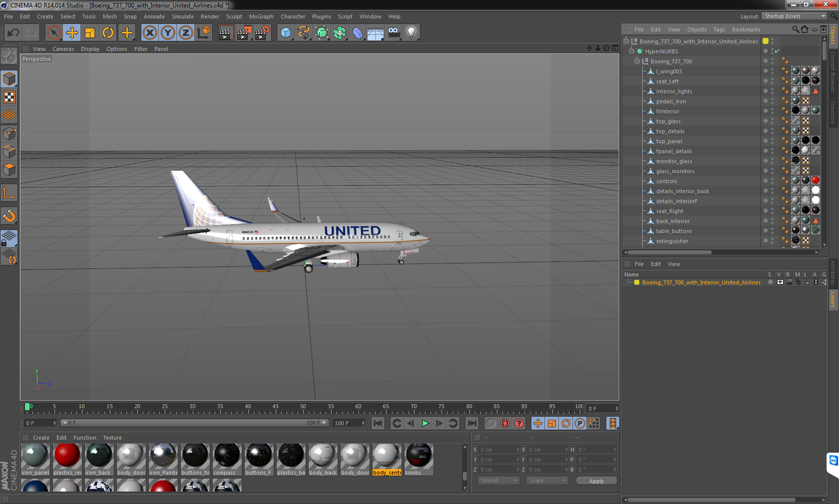Click the yellow layer color swatch

click(637, 282)
